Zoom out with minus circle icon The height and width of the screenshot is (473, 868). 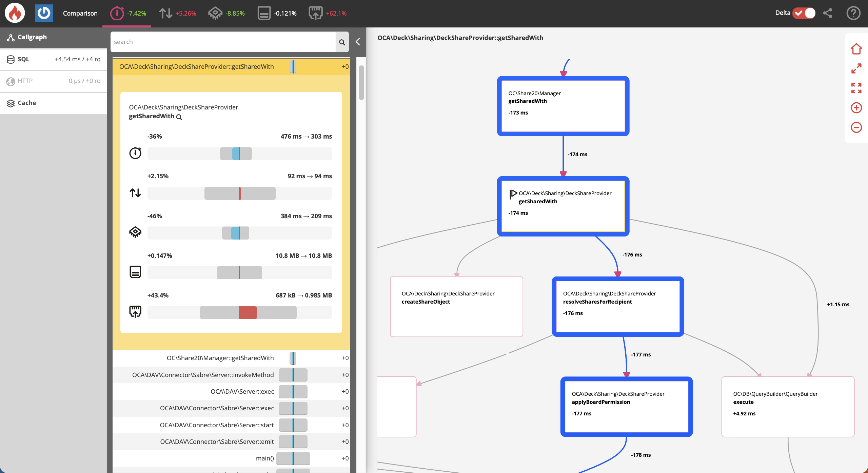[x=856, y=127]
